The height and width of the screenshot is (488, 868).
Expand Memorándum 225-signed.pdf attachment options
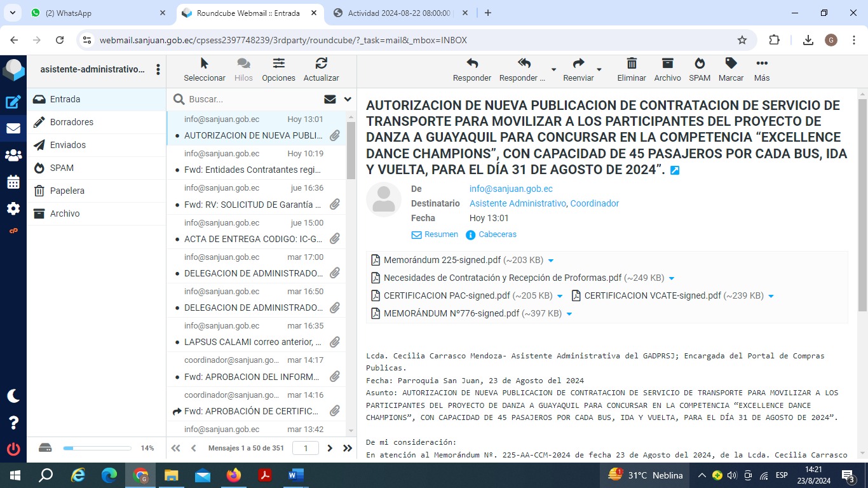pos(551,261)
